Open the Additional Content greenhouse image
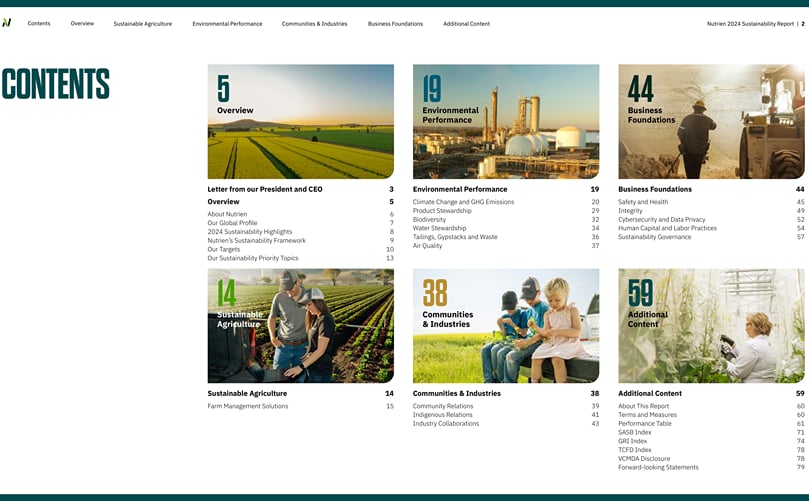The height and width of the screenshot is (501, 809). [711, 326]
